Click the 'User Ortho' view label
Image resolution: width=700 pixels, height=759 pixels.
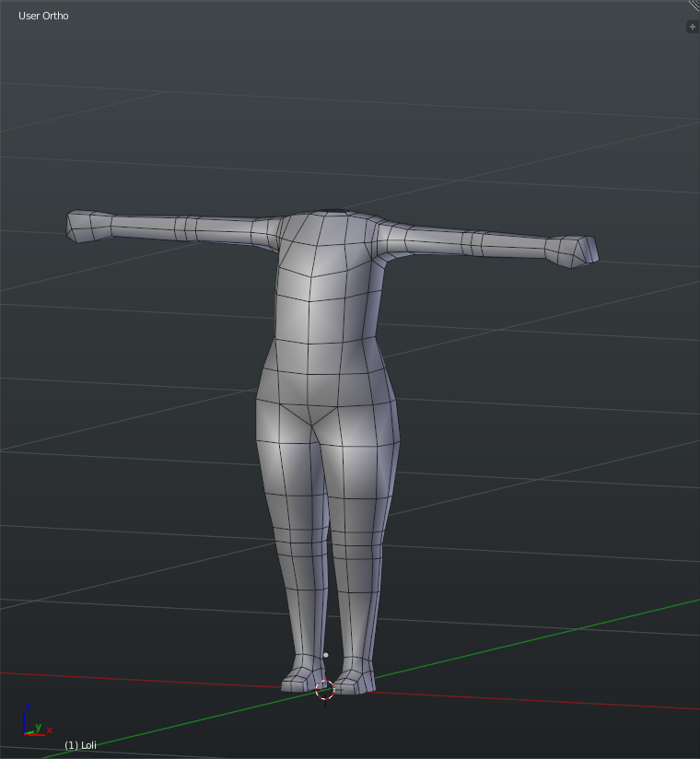(x=43, y=16)
